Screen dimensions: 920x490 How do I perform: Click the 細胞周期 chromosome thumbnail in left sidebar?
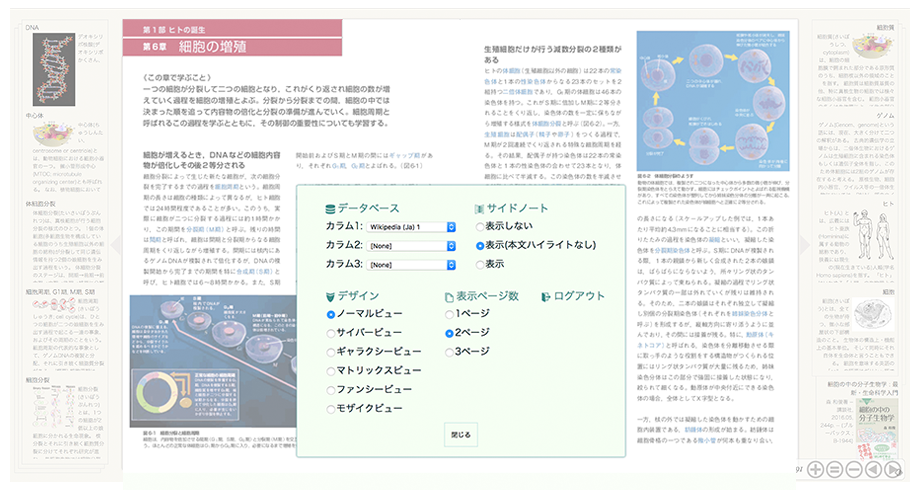[x=54, y=305]
